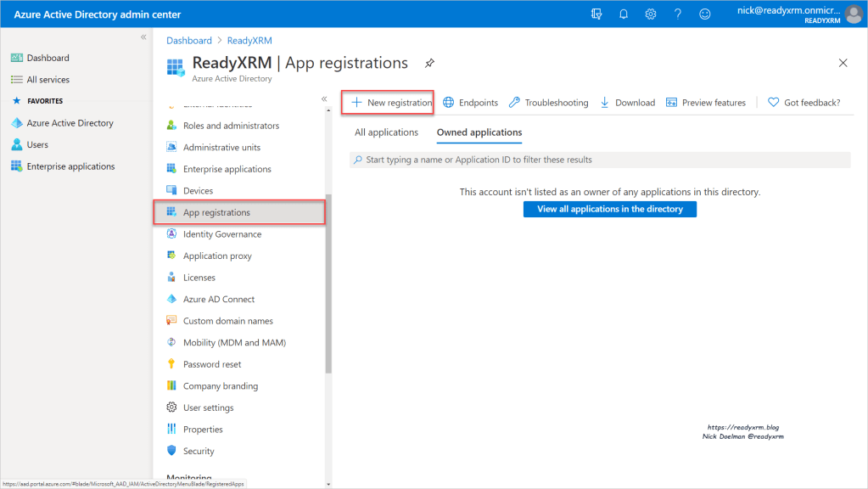Switch to the All applications tab

tap(386, 132)
